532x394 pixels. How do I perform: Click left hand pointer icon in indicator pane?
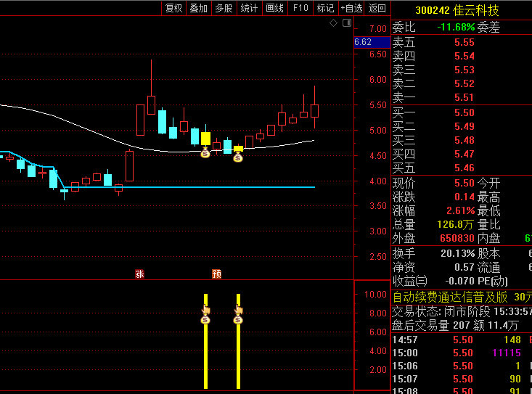point(206,310)
